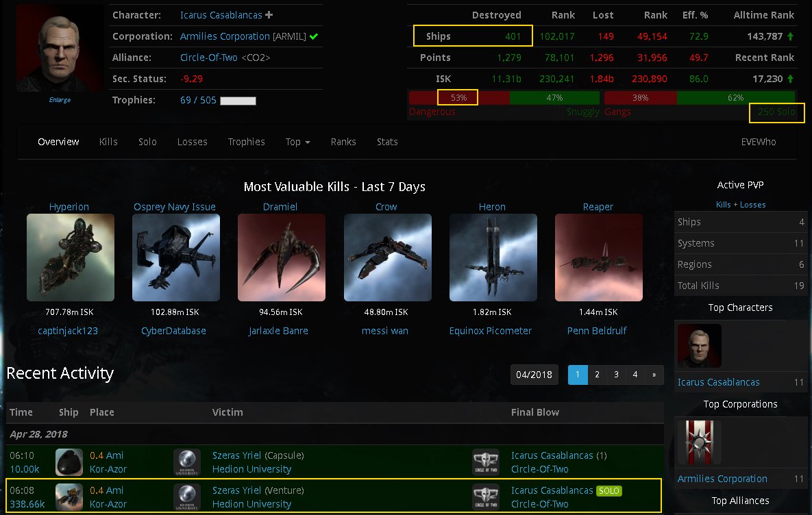This screenshot has height=515, width=812.
Task: Click the 53% Dangerous bar segment
Action: coord(459,97)
